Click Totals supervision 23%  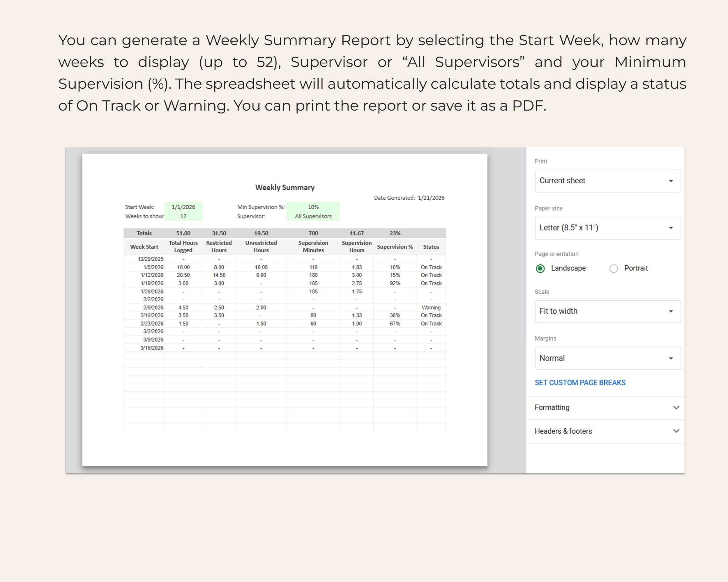tap(395, 233)
